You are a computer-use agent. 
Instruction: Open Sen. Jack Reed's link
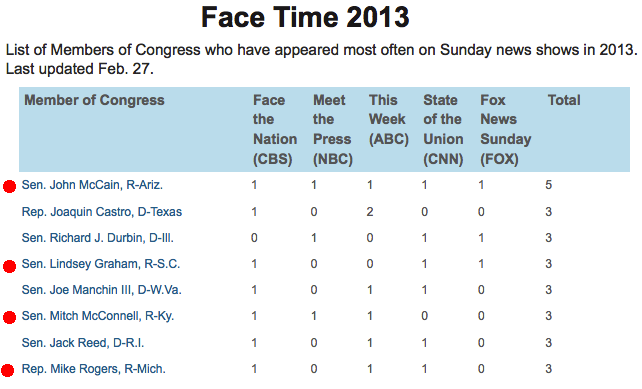(x=83, y=342)
